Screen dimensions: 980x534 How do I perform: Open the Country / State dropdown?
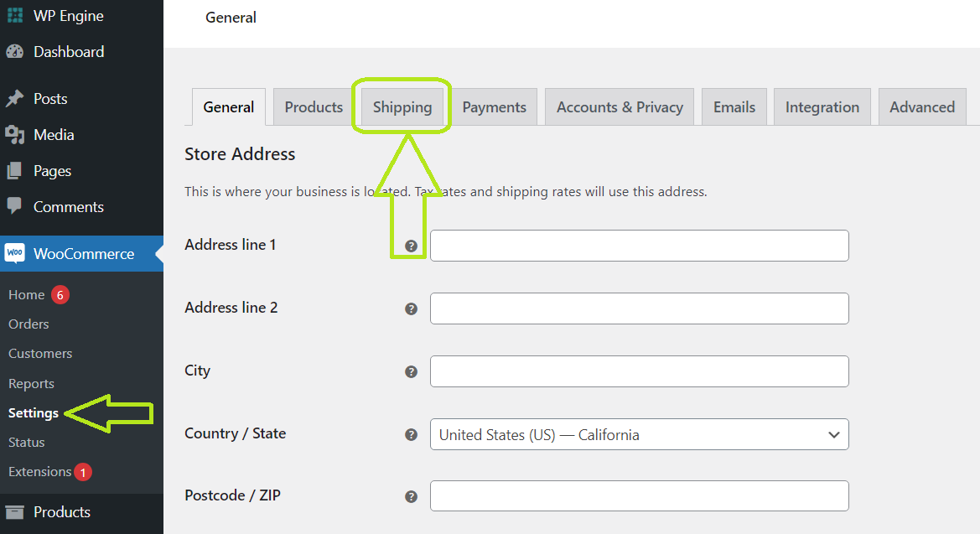(639, 434)
